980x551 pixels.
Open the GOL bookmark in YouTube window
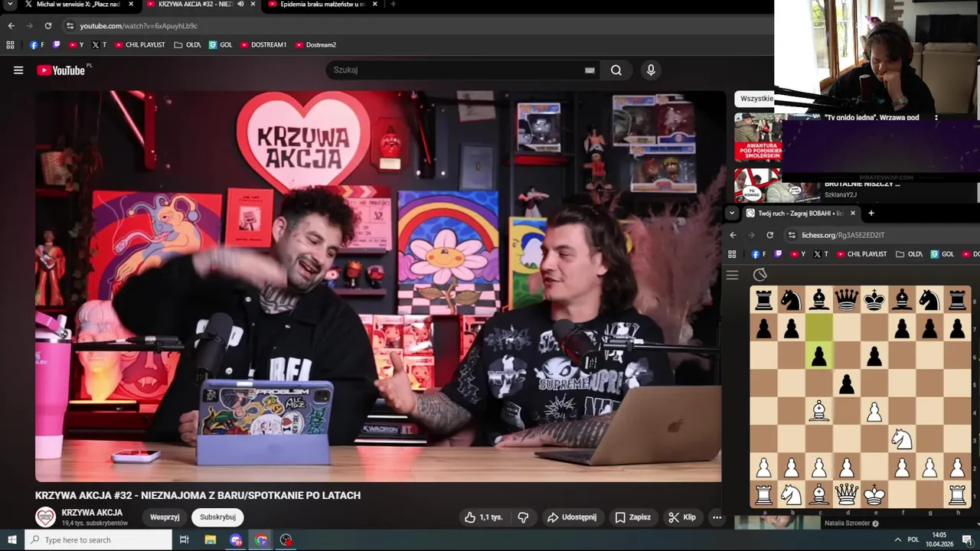pyautogui.click(x=220, y=45)
